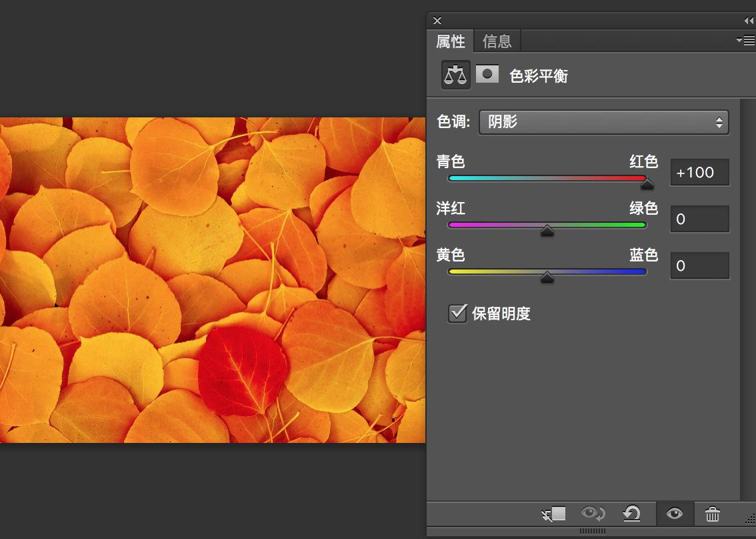This screenshot has width=756, height=539.
Task: Click the red leaf in the image
Action: click(x=241, y=370)
